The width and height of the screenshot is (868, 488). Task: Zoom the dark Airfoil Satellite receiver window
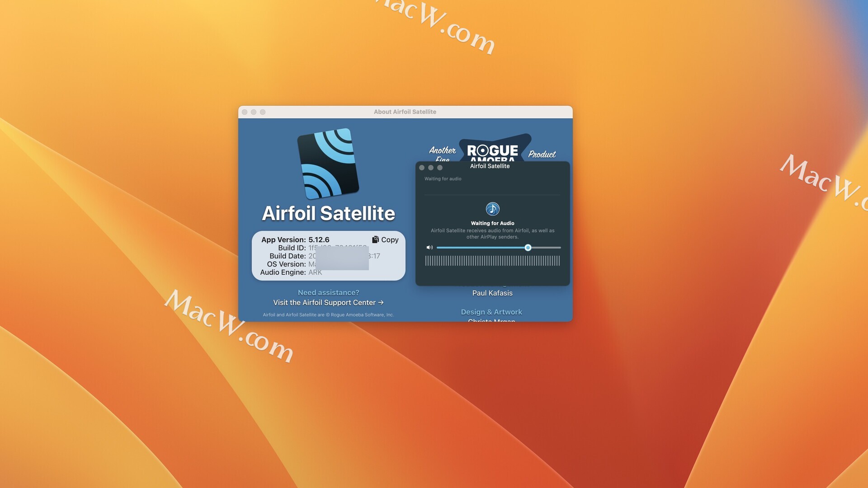coord(440,168)
